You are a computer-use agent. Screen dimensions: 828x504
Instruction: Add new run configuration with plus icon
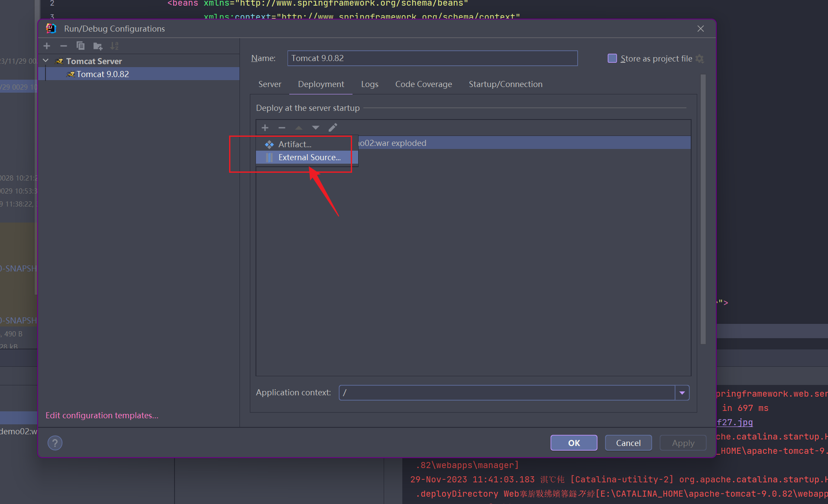pyautogui.click(x=47, y=46)
